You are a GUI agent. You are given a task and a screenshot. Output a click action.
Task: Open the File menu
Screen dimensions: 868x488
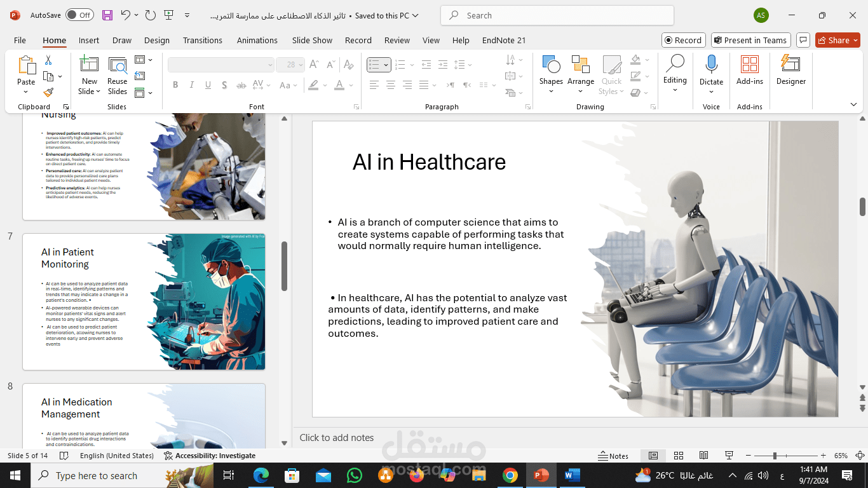coord(20,40)
